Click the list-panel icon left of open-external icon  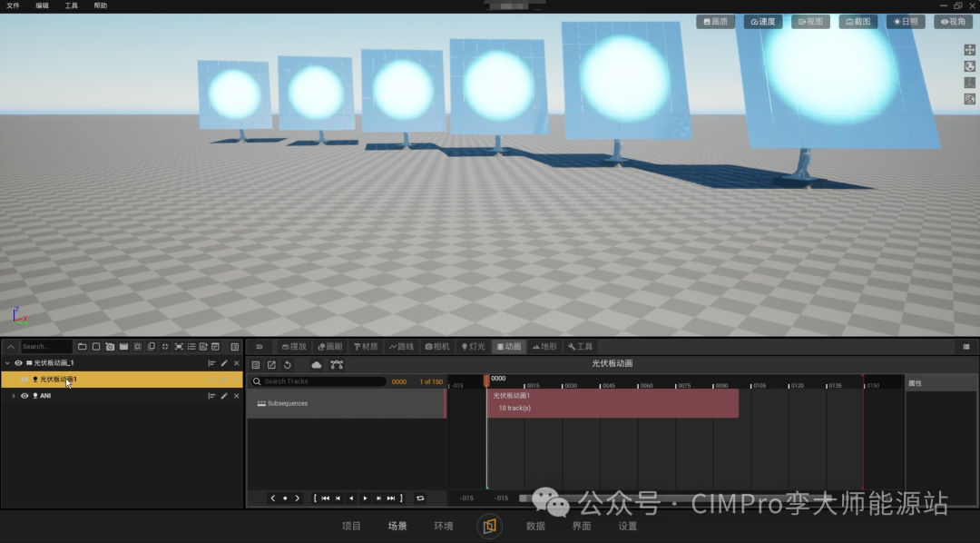(x=256, y=365)
